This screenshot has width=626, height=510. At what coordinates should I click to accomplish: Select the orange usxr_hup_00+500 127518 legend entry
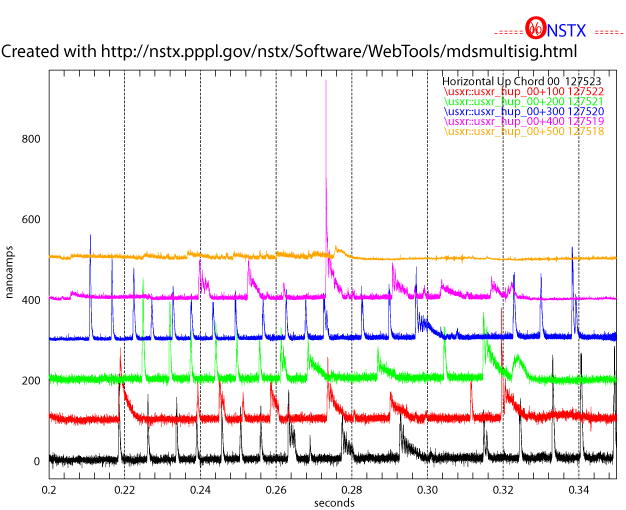523,131
